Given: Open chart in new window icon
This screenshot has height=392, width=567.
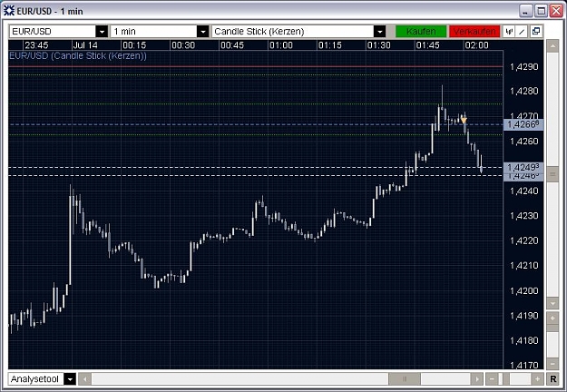Looking at the screenshot, I should pyautogui.click(x=536, y=32).
